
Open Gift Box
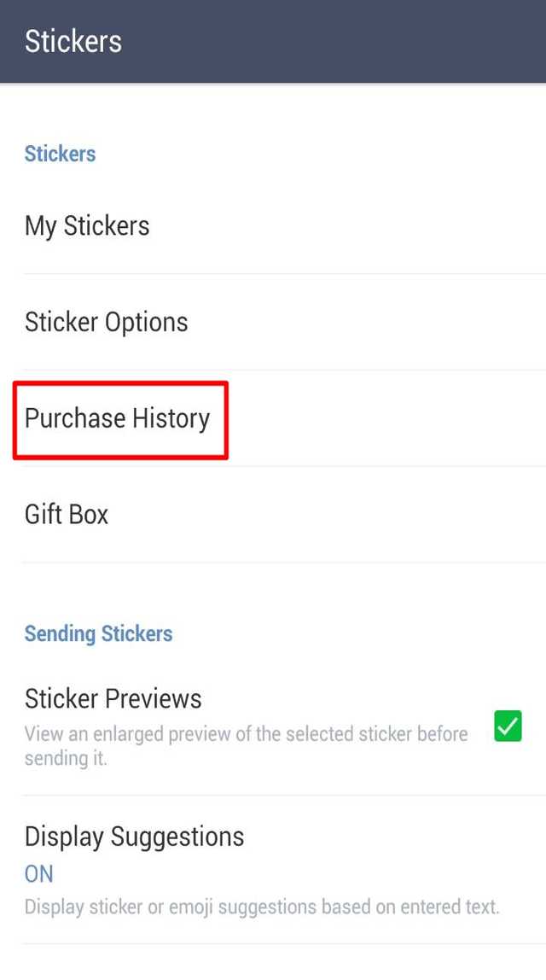(273, 515)
